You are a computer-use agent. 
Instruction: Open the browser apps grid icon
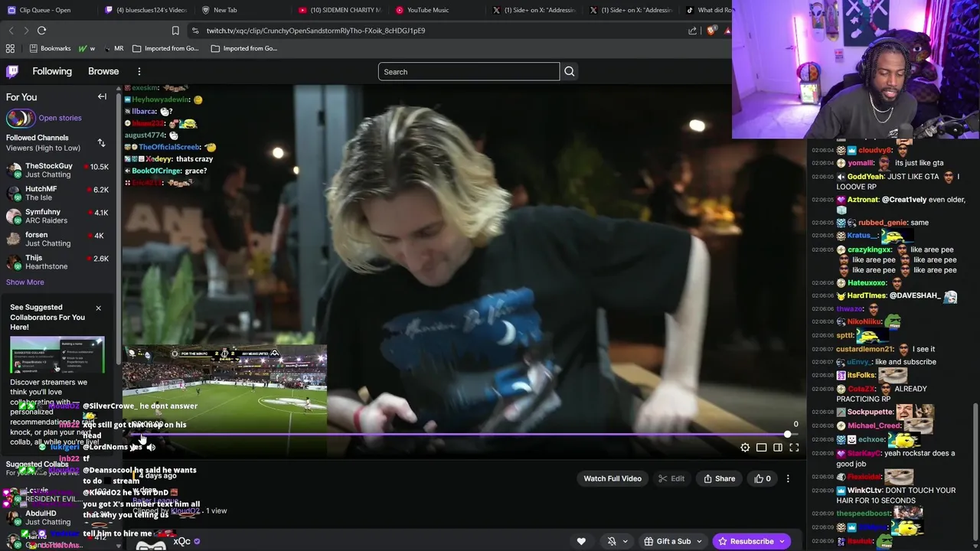tap(10, 48)
